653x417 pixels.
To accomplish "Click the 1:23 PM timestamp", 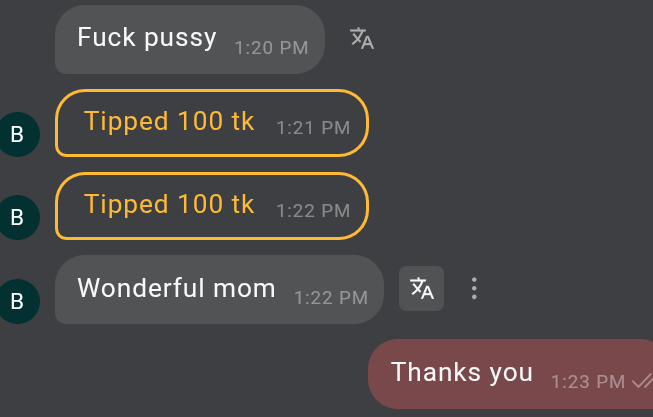I will pyautogui.click(x=588, y=381).
